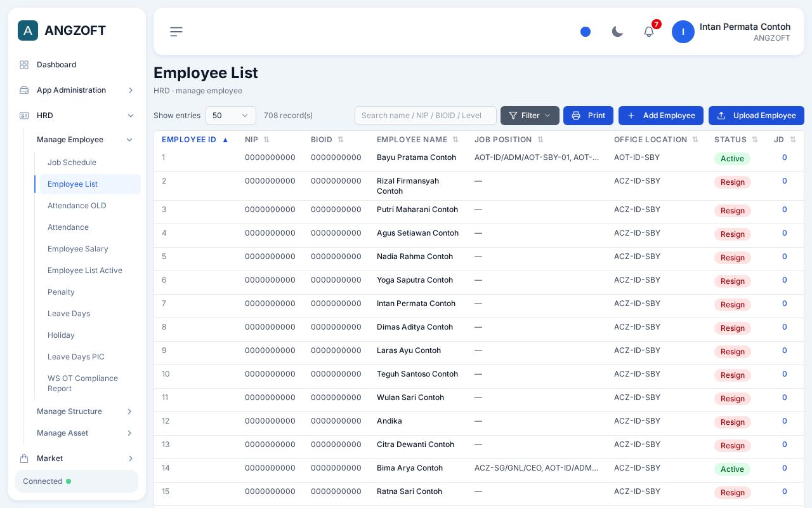Screen dimensions: 812x508
Task: Sort by the BIOID column icon
Action: click(341, 140)
